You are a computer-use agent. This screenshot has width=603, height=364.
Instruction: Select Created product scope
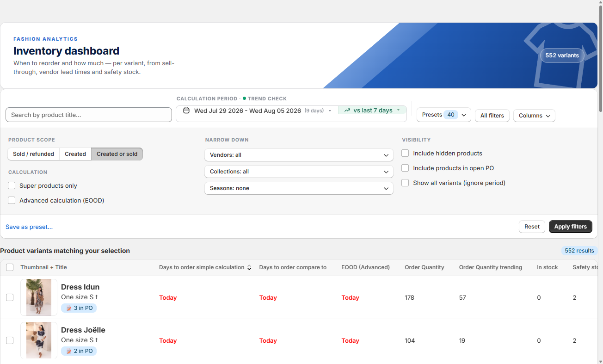[75, 154]
